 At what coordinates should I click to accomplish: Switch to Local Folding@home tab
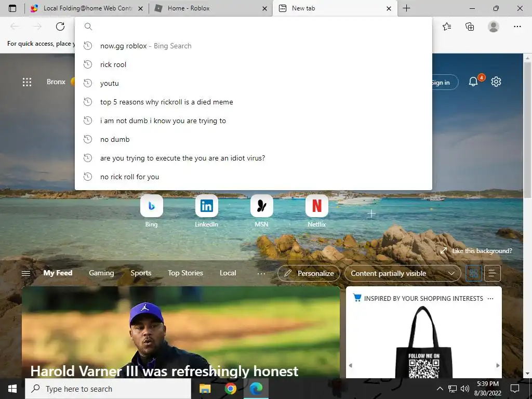click(87, 8)
